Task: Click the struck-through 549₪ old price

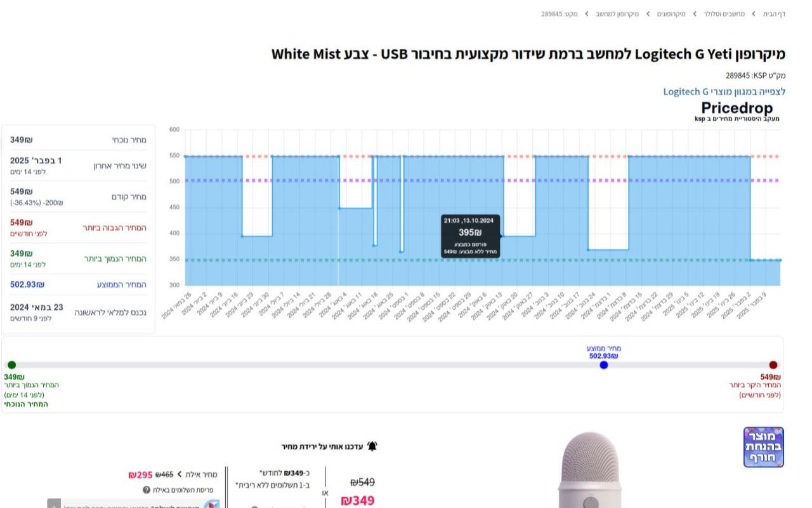Action: pos(362,483)
